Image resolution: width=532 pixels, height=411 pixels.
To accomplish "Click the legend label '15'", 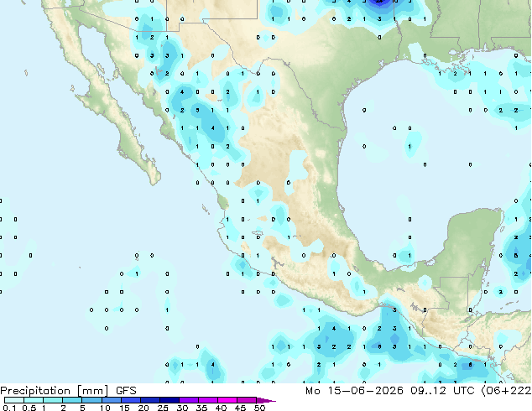I will click(x=124, y=408).
